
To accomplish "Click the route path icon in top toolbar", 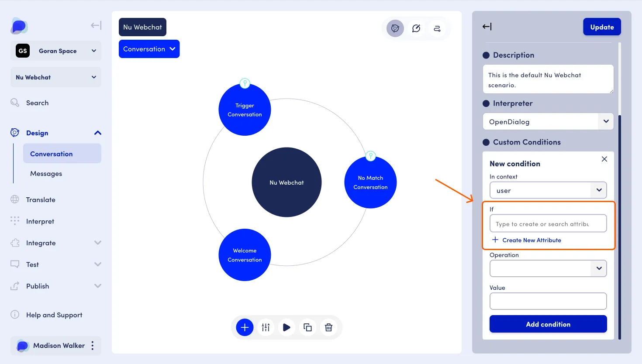I will (x=437, y=28).
